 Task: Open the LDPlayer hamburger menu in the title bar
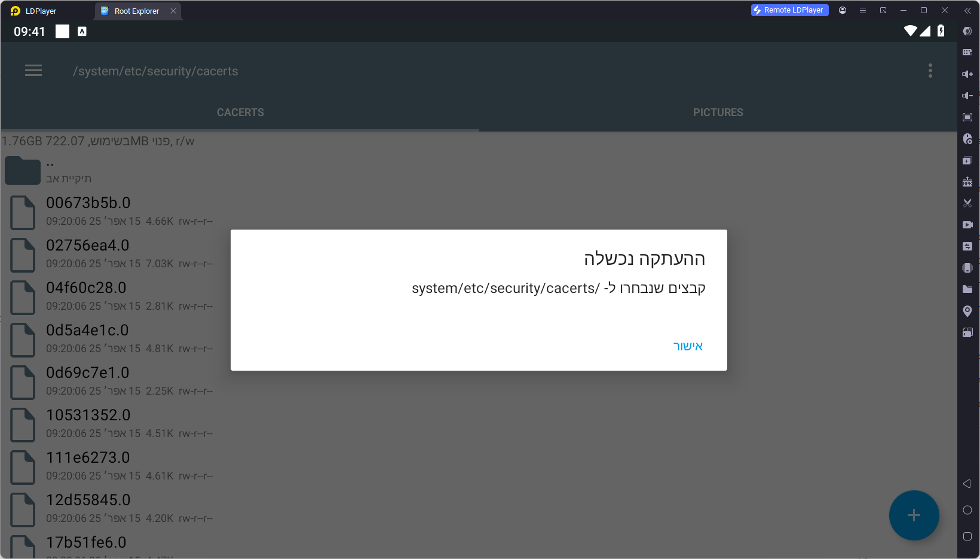point(863,11)
